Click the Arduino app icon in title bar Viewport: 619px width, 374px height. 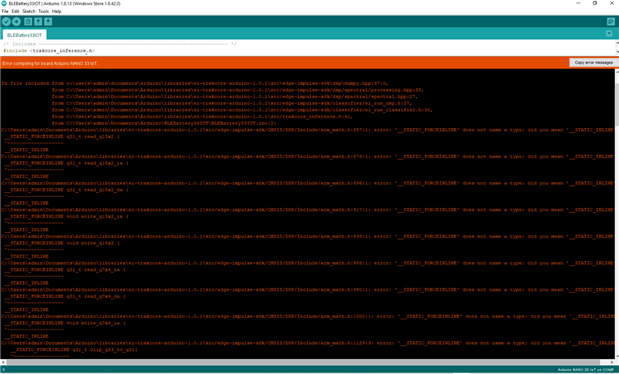[x=4, y=4]
